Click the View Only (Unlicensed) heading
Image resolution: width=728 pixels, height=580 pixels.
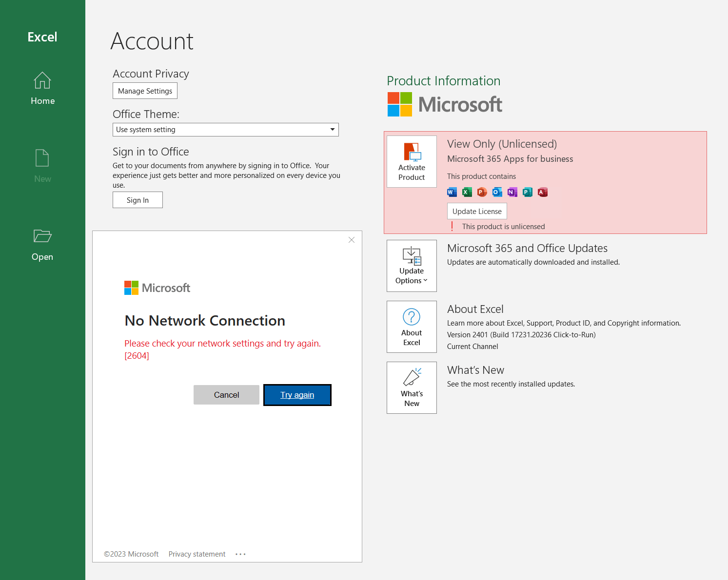coord(502,144)
